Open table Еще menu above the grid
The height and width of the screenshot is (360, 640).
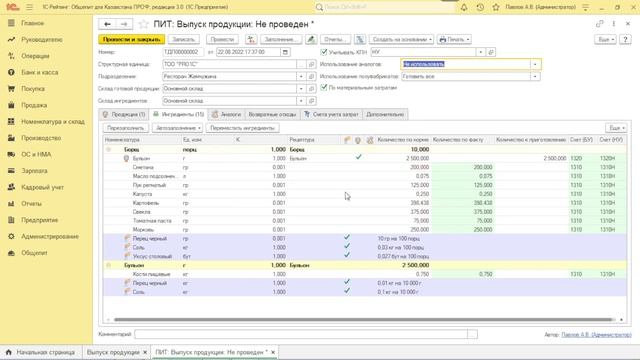616,128
